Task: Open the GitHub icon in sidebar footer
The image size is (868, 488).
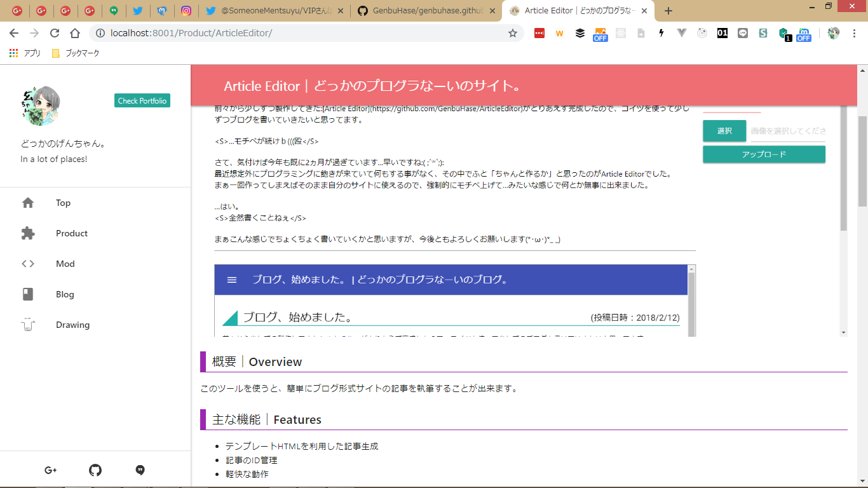Action: coord(95,470)
